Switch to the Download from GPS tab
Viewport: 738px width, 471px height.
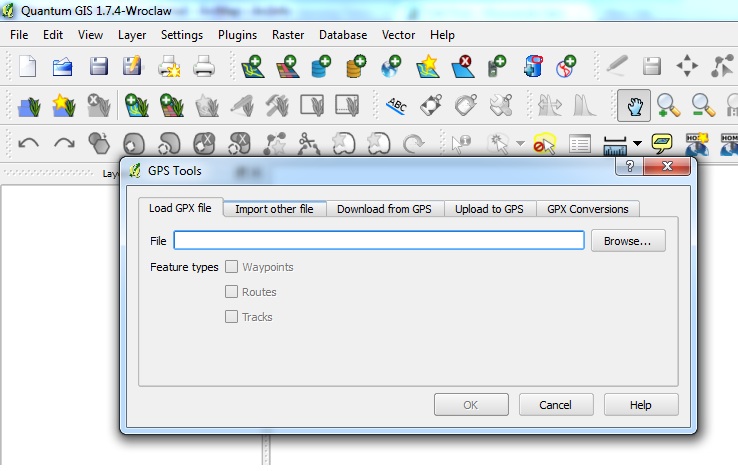tap(383, 209)
